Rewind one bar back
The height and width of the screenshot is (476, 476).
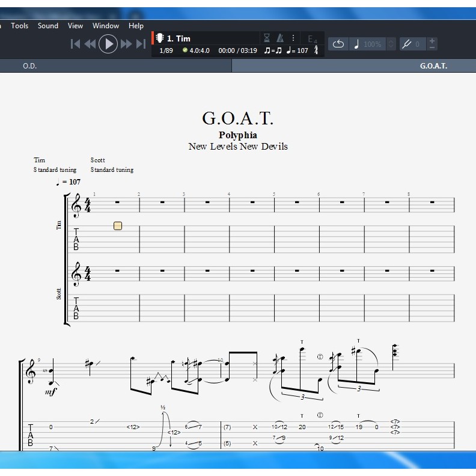90,44
